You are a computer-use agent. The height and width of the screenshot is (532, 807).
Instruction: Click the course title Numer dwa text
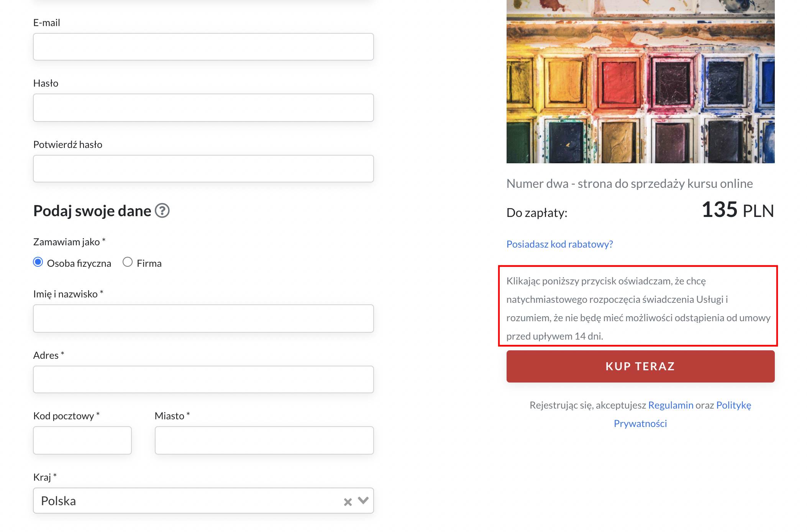(x=630, y=184)
